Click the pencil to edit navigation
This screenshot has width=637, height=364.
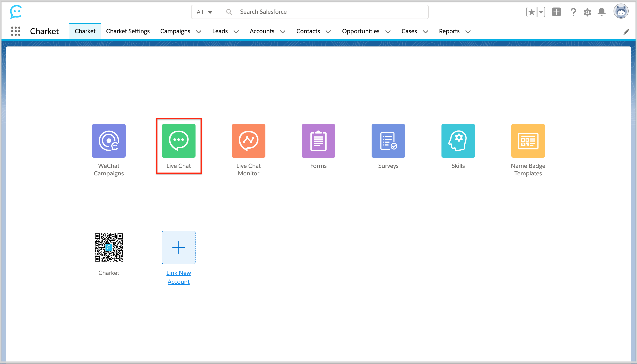(x=626, y=32)
